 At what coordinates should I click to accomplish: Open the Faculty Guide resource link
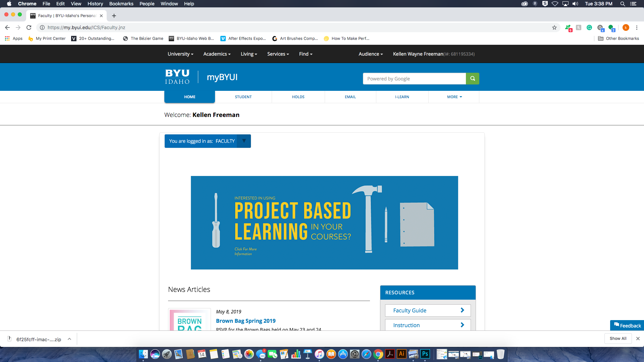pyautogui.click(x=428, y=310)
